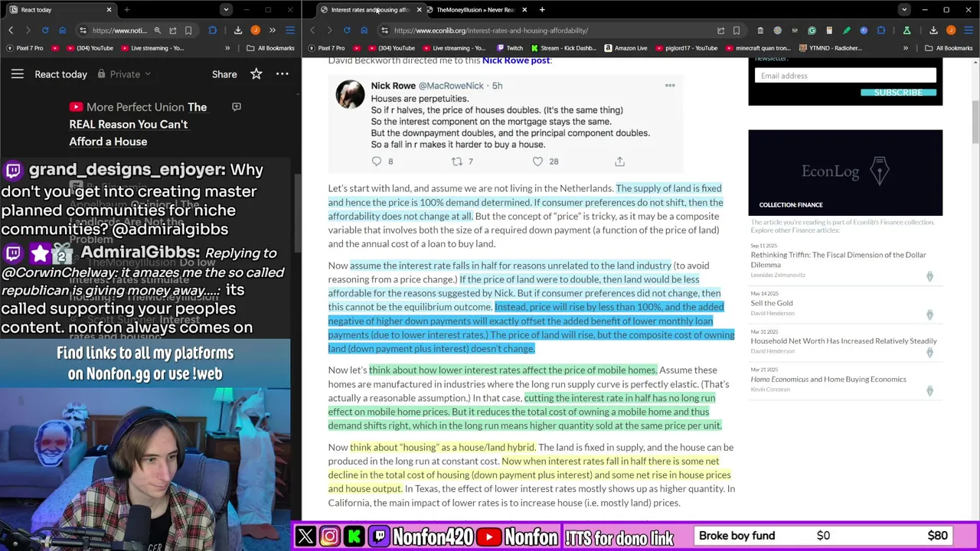
Task: Click the Email address newsletter field
Action: (x=845, y=76)
